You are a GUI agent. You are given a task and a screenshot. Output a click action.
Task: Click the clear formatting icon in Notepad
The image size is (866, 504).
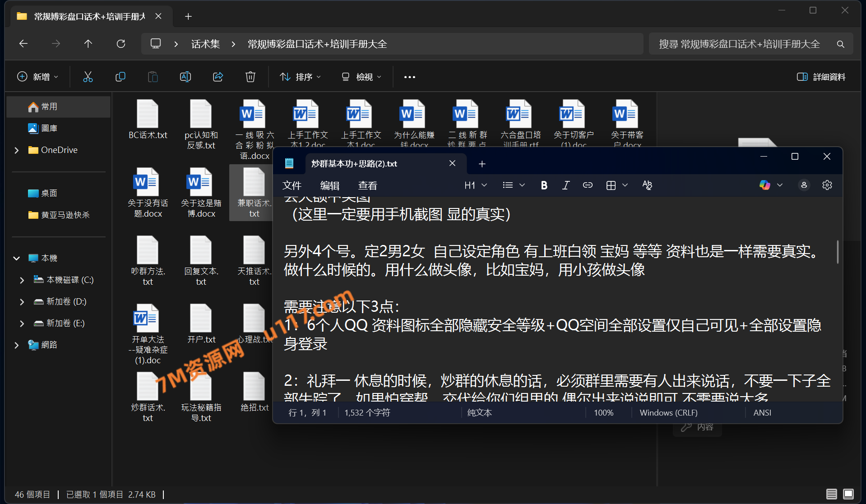pos(647,185)
